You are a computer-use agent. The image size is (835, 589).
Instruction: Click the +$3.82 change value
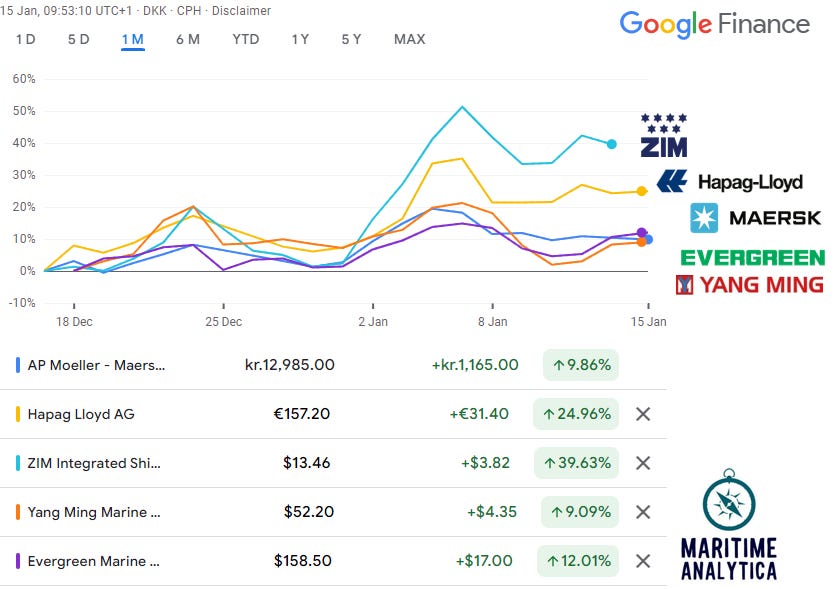tap(485, 463)
